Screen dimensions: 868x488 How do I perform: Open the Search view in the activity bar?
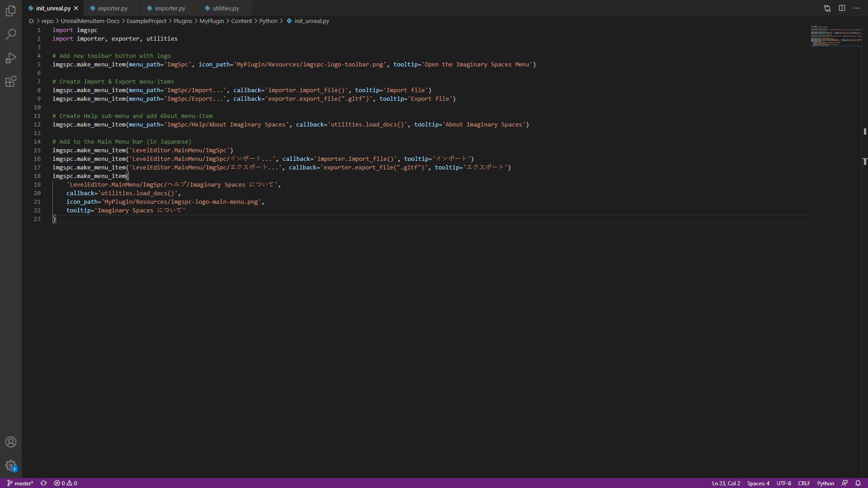click(x=11, y=34)
